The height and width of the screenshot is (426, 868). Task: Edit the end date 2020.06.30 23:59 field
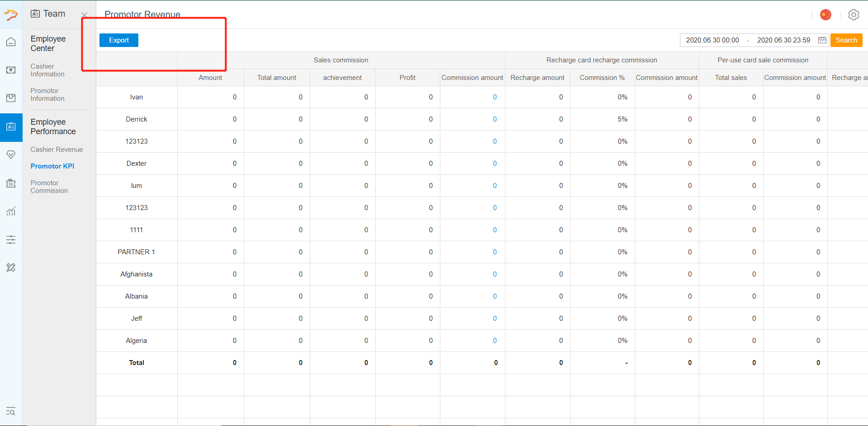tap(783, 40)
